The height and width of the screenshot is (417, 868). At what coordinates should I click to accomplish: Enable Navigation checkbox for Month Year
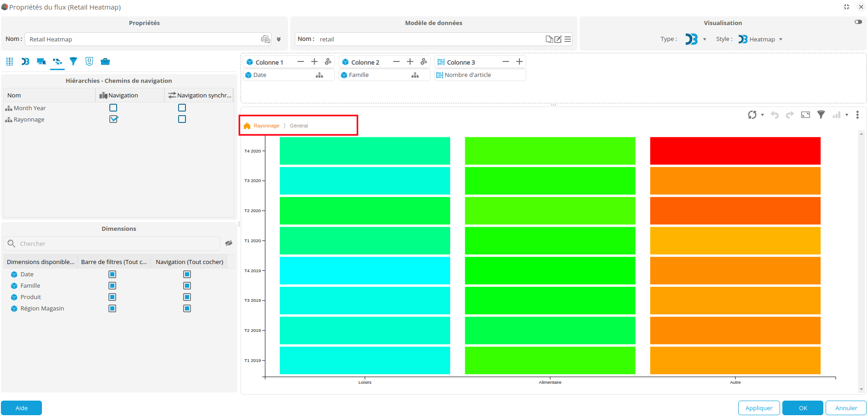tap(113, 108)
